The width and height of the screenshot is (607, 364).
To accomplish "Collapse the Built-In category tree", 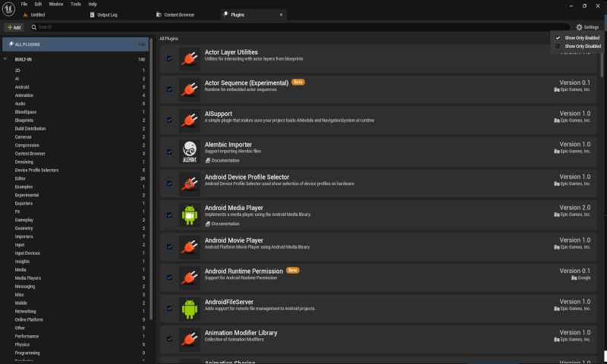I will point(5,59).
